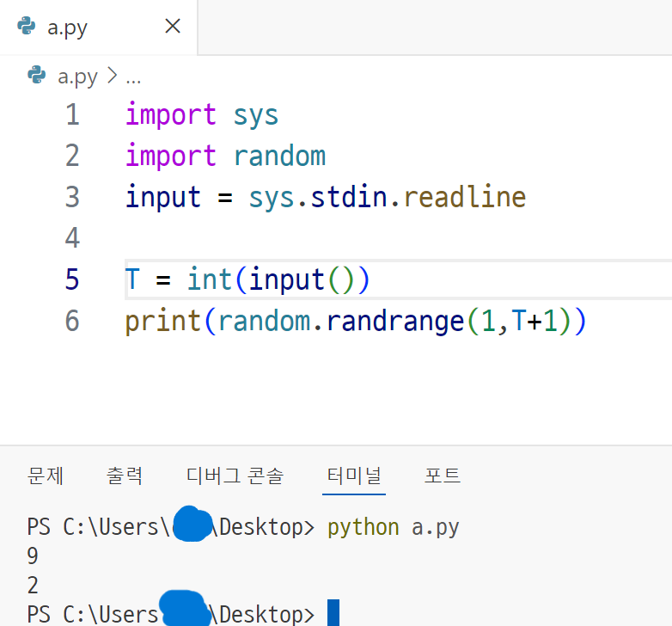Click the Python icon in the breadcrumb bar
The width and height of the screenshot is (672, 626).
click(36, 77)
